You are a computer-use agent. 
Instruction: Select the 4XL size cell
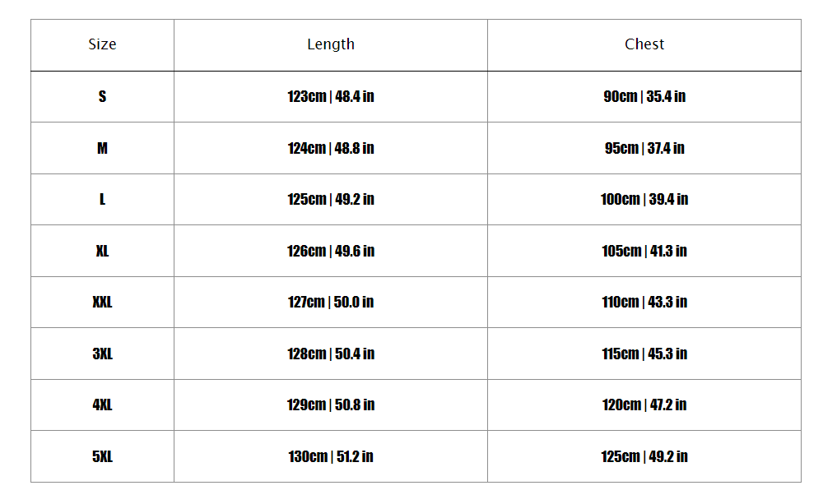(102, 405)
